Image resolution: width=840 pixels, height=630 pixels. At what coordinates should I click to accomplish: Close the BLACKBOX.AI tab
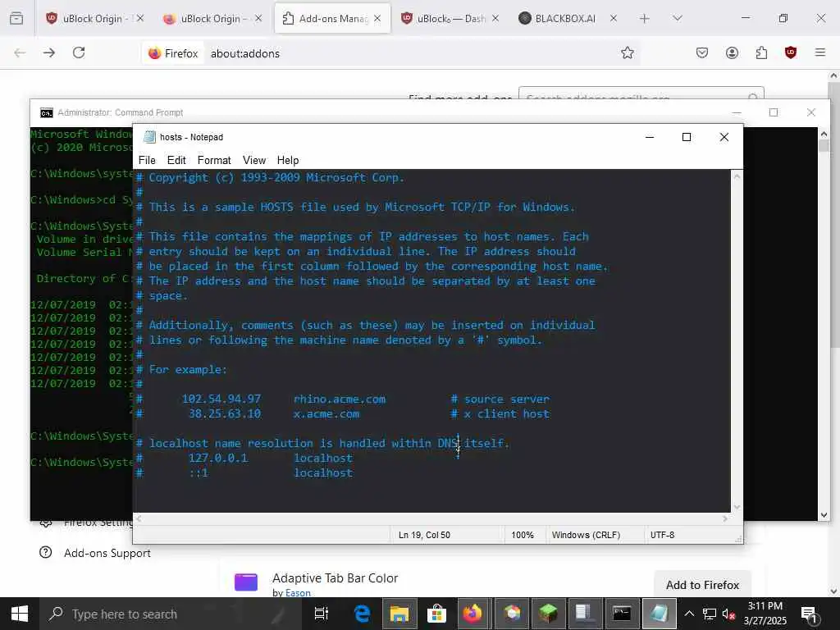(614, 18)
